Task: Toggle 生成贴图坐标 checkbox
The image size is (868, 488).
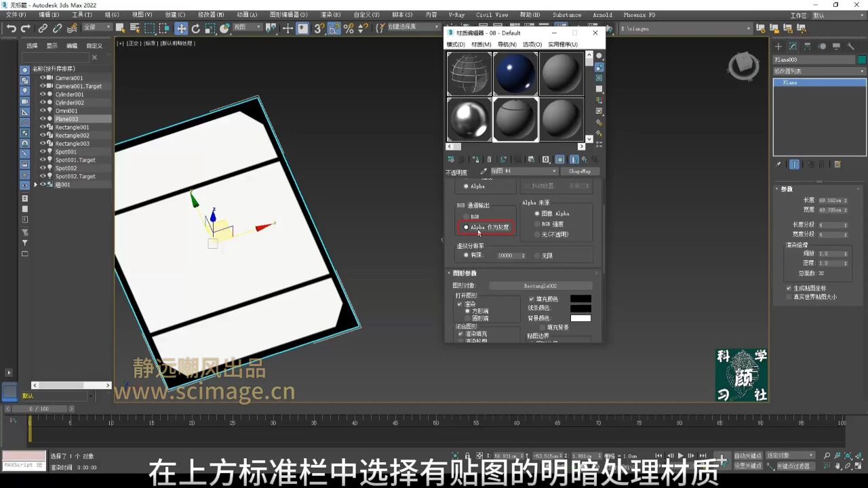Action: tap(789, 288)
